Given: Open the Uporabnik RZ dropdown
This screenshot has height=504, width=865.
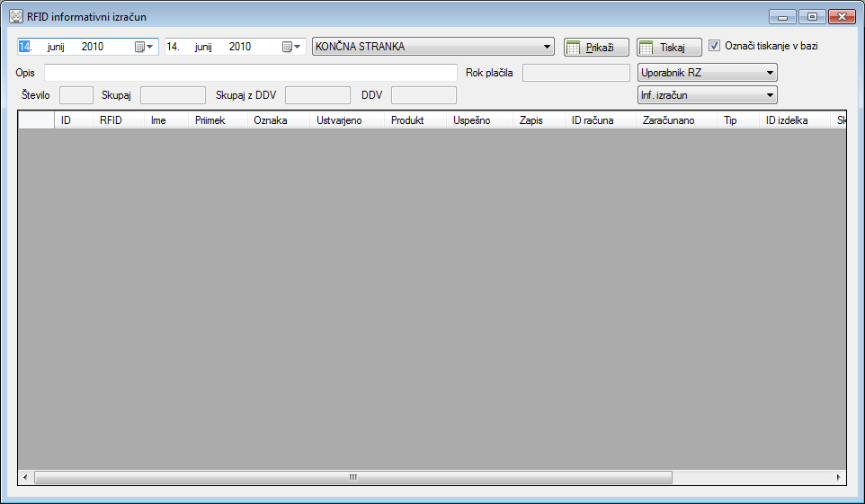Looking at the screenshot, I should pyautogui.click(x=770, y=73).
